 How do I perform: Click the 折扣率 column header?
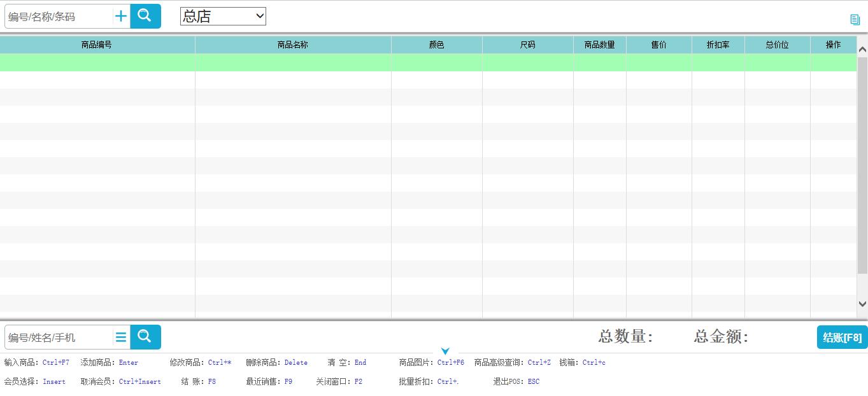click(x=718, y=45)
